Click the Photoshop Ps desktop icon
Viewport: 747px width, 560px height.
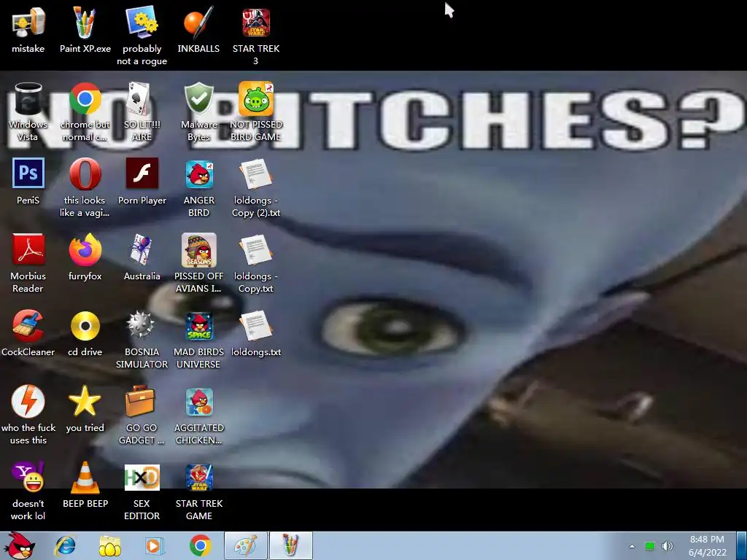tap(28, 174)
